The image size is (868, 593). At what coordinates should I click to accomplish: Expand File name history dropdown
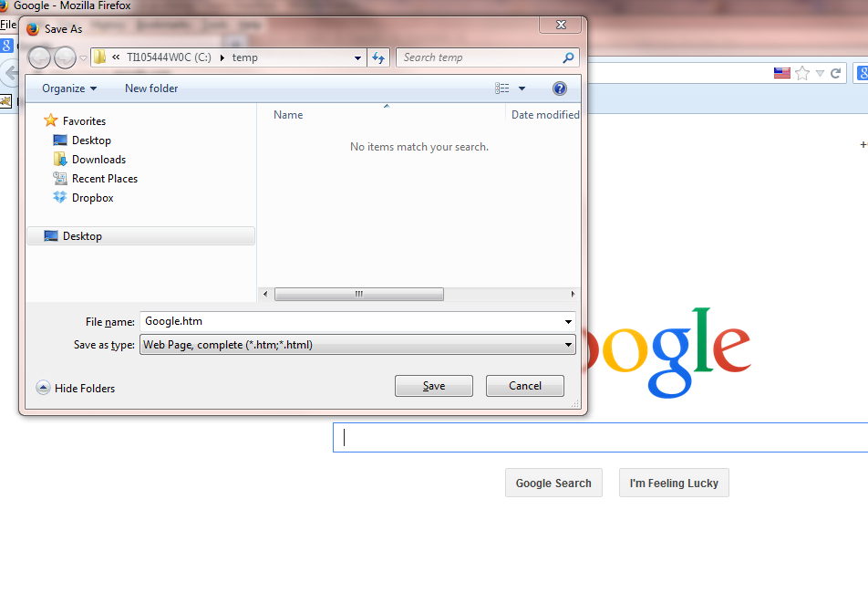click(568, 322)
